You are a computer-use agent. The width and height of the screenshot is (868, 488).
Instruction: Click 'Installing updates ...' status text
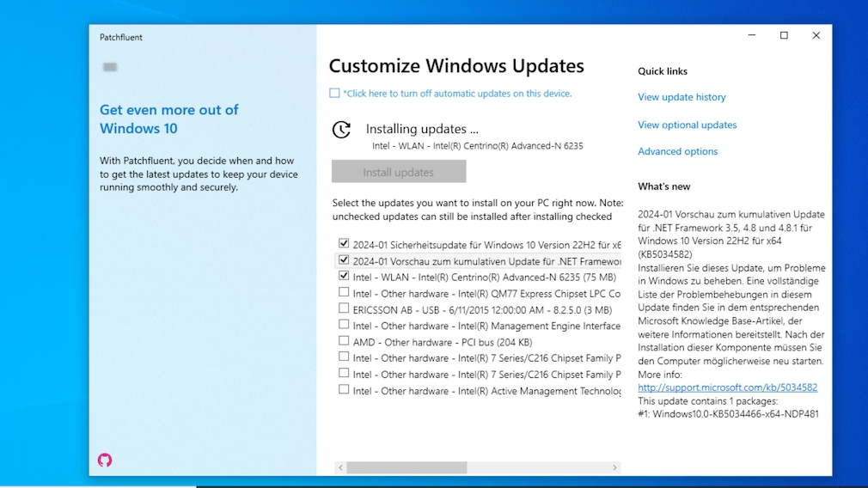422,129
